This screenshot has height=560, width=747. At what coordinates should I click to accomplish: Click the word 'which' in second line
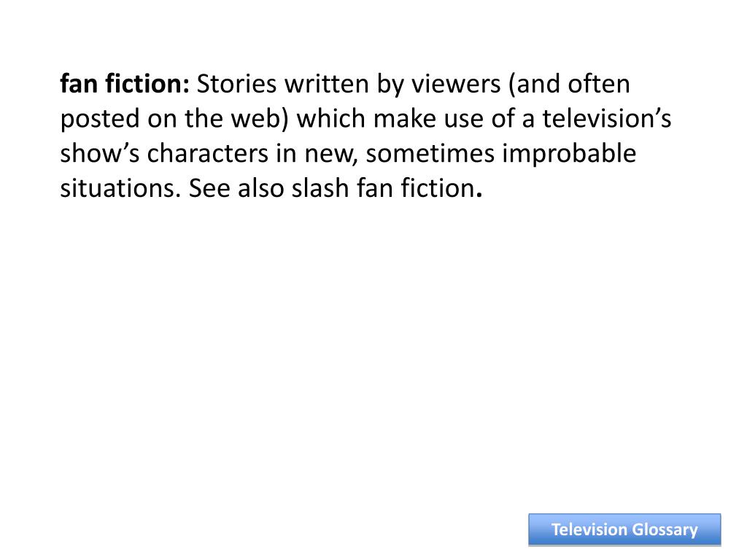332,119
